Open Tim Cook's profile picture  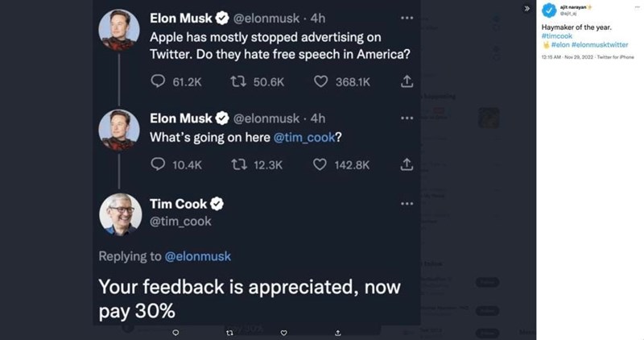[121, 214]
